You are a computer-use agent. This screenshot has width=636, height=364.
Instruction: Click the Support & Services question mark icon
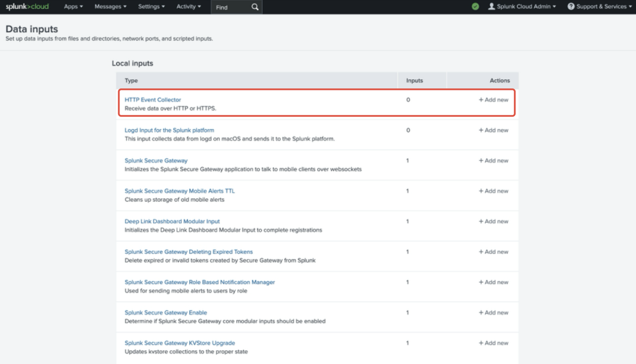click(572, 6)
